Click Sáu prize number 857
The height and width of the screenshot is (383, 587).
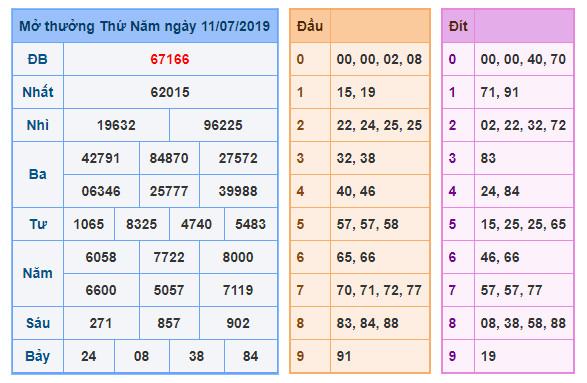169,323
